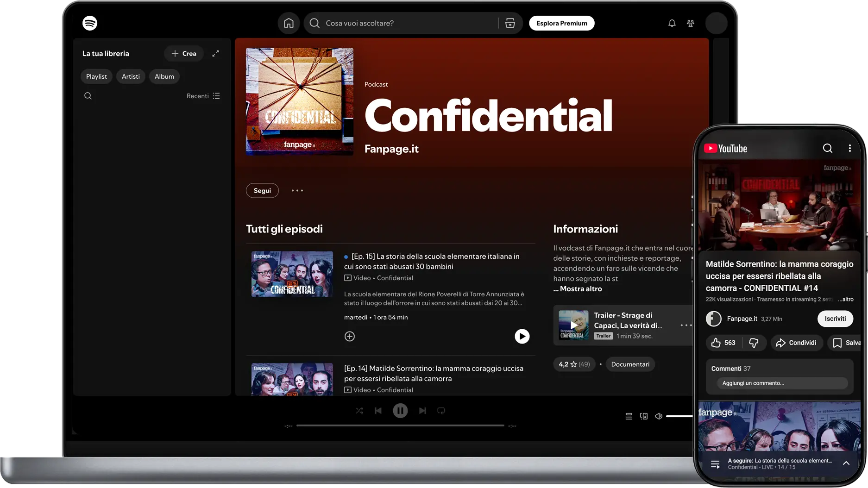Like the YouTube video with thumbs up
The image size is (868, 488).
click(x=716, y=343)
